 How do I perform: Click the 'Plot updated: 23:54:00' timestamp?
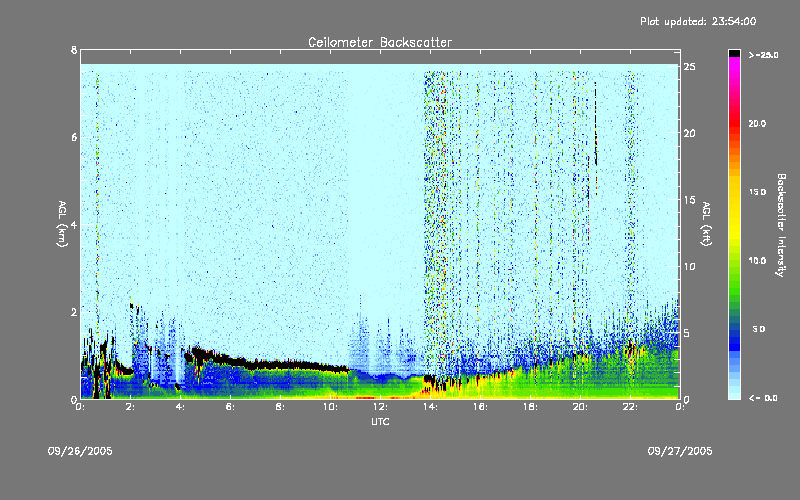(x=698, y=21)
